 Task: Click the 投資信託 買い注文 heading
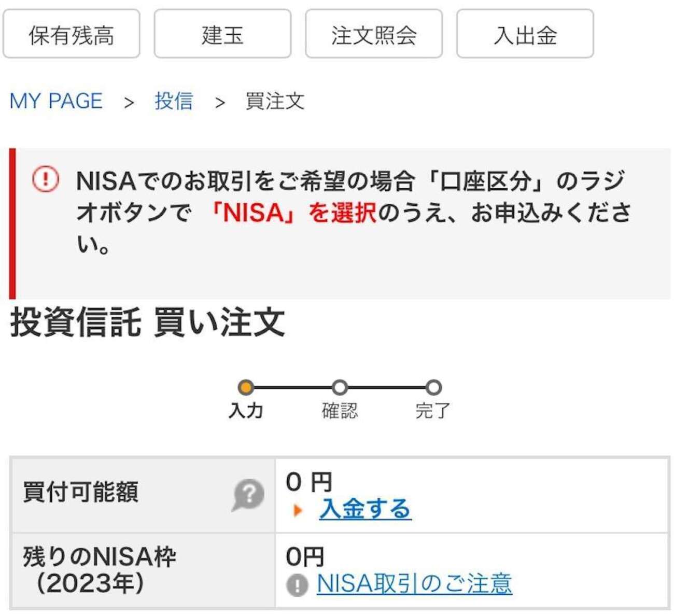click(148, 322)
